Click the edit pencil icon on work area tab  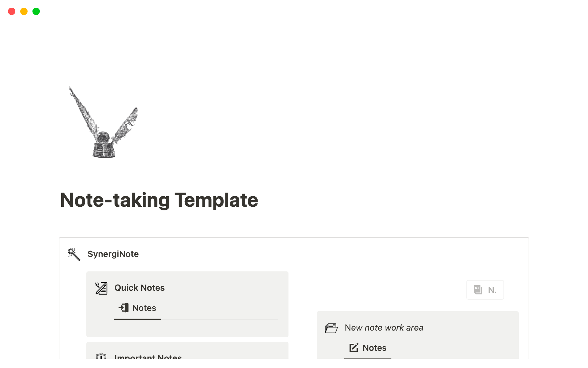[354, 347]
